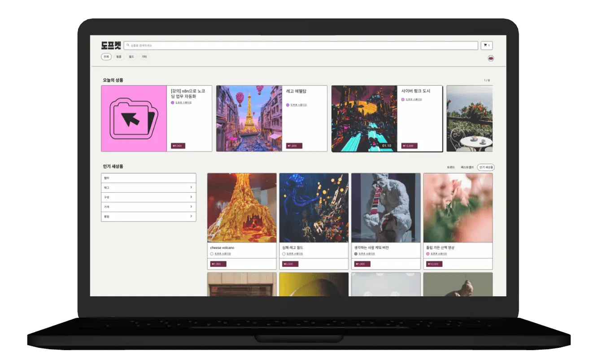The width and height of the screenshot is (602, 364).
Task: Switch to the 트렌드 tab
Action: [x=451, y=167]
